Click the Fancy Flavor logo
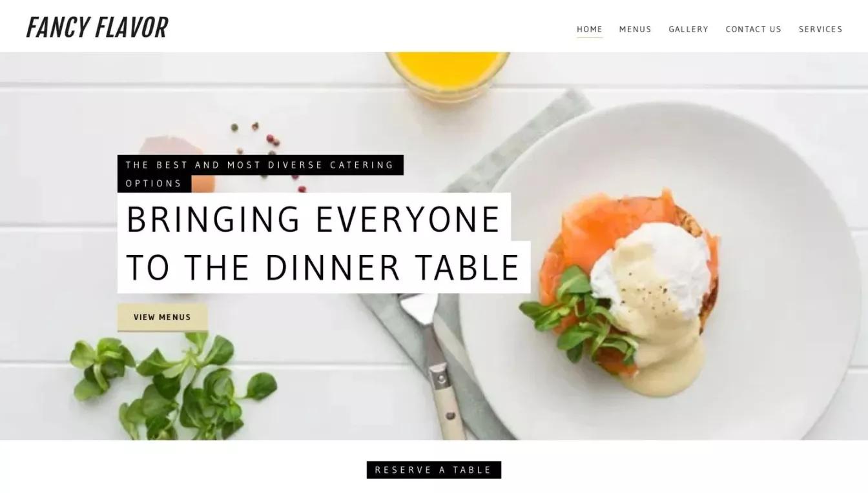Screen dimensions: 868x493 tap(97, 28)
